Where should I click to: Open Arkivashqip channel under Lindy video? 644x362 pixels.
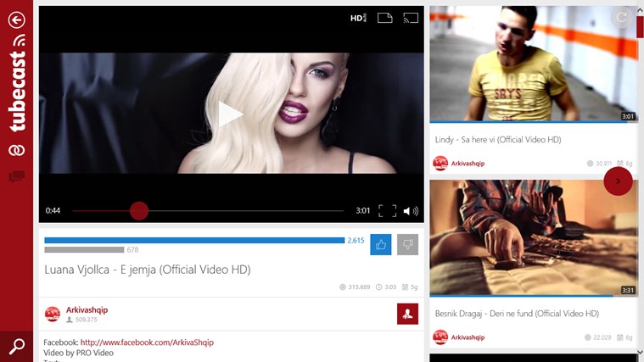[468, 164]
